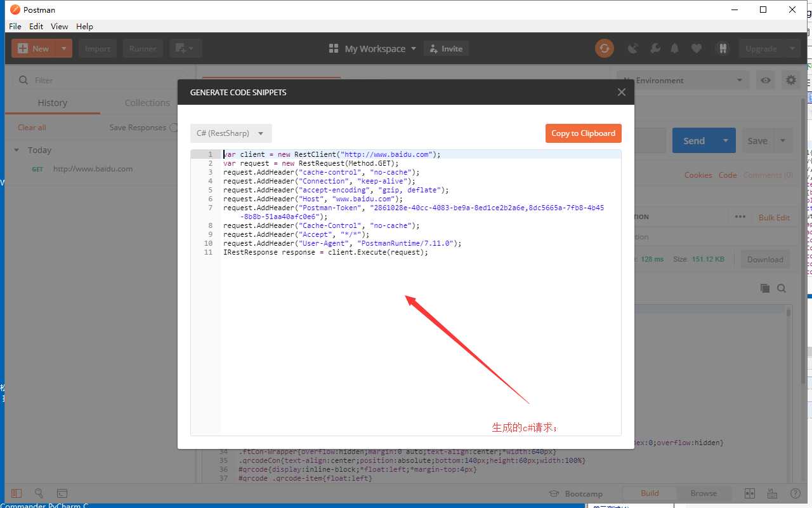This screenshot has height=508, width=812.
Task: Click the Import button
Action: tap(98, 48)
